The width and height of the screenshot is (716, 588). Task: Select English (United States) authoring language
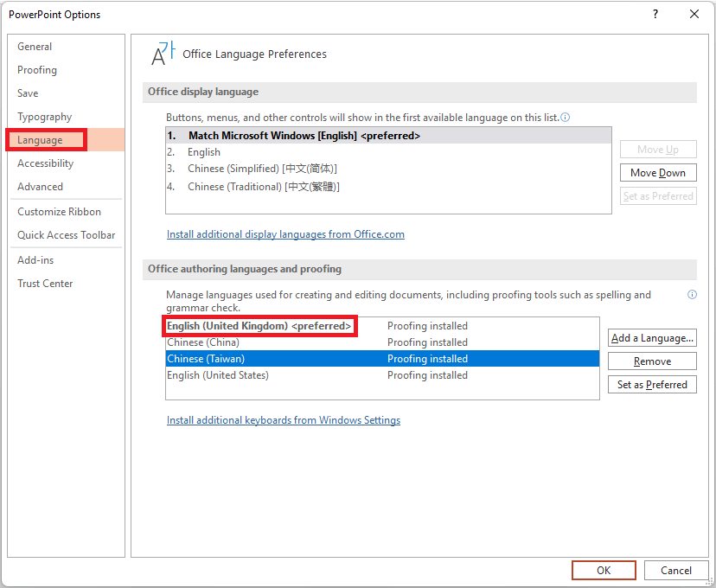pyautogui.click(x=383, y=375)
